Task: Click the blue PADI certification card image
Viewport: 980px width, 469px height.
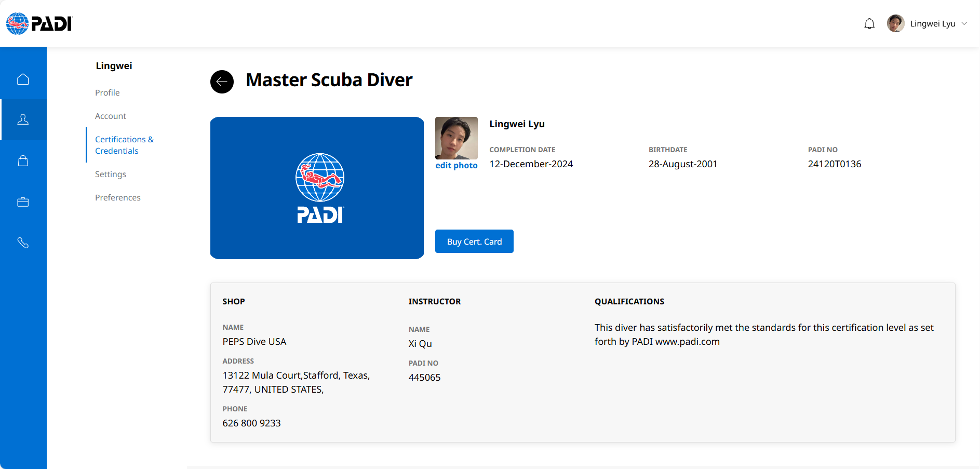Action: (x=317, y=188)
